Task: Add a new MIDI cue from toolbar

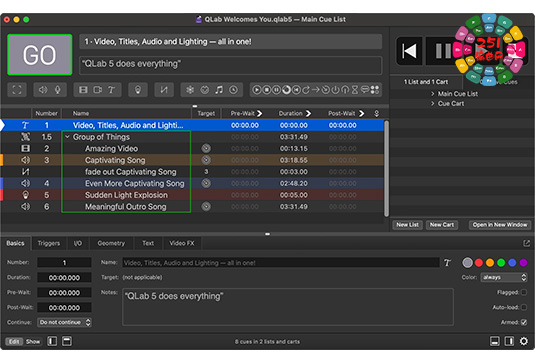Action: click(x=204, y=90)
